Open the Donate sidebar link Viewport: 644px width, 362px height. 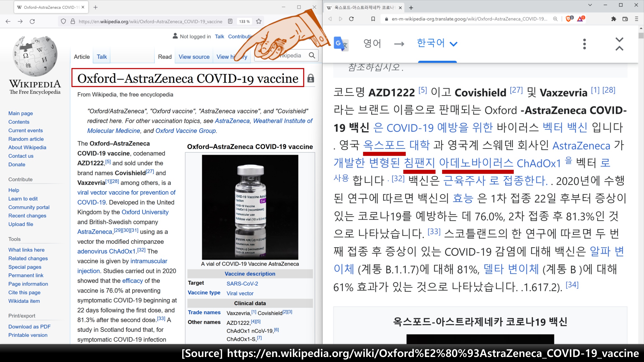coord(17,164)
